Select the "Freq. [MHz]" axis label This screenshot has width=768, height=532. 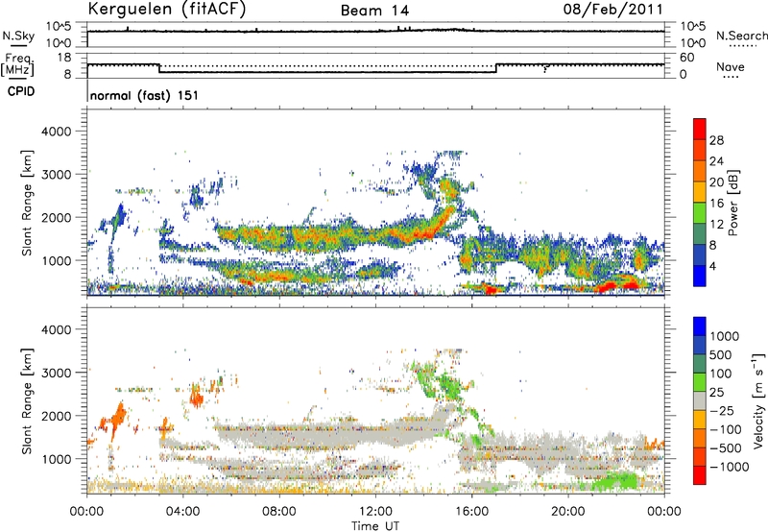point(17,65)
